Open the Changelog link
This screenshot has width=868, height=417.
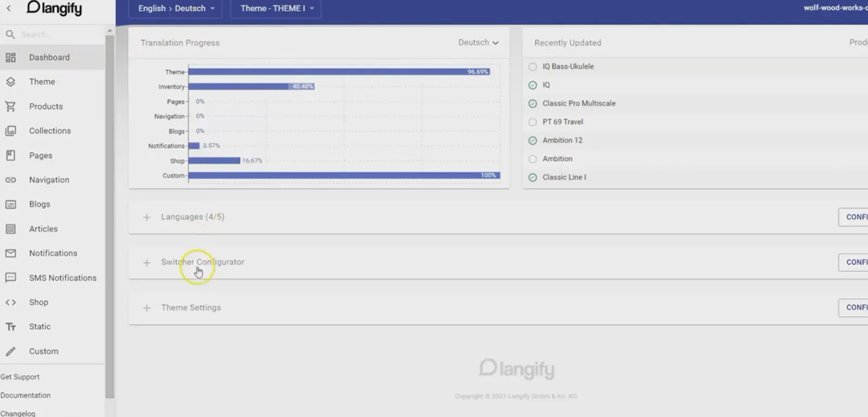[18, 413]
